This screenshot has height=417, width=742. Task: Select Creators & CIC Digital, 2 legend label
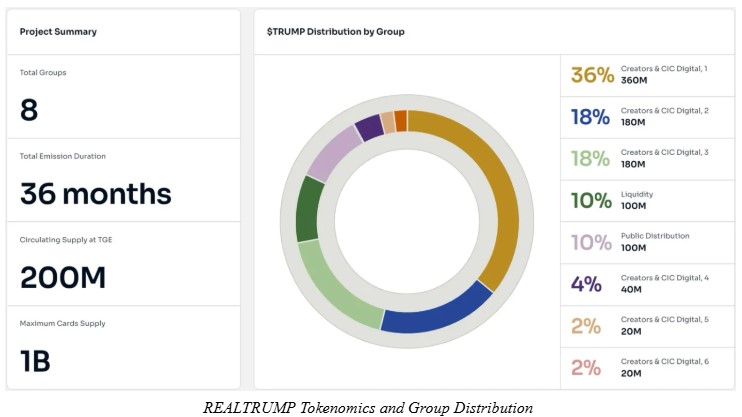(664, 110)
